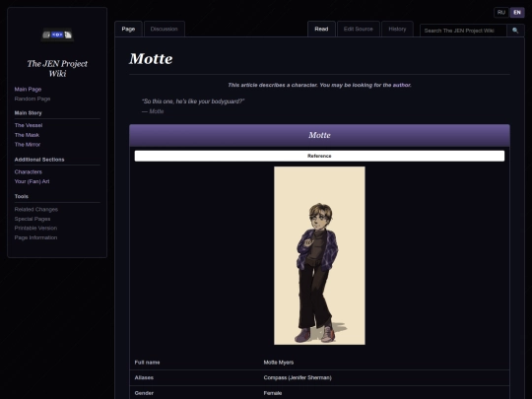Viewport: 532px width, 399px height.
Task: Open Your (Fan) Art section
Action: (32, 181)
